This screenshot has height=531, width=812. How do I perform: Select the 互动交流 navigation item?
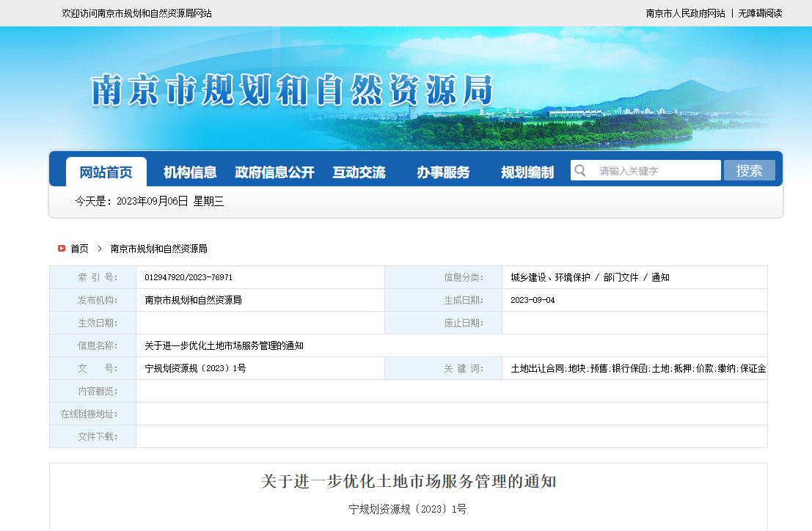pyautogui.click(x=359, y=172)
